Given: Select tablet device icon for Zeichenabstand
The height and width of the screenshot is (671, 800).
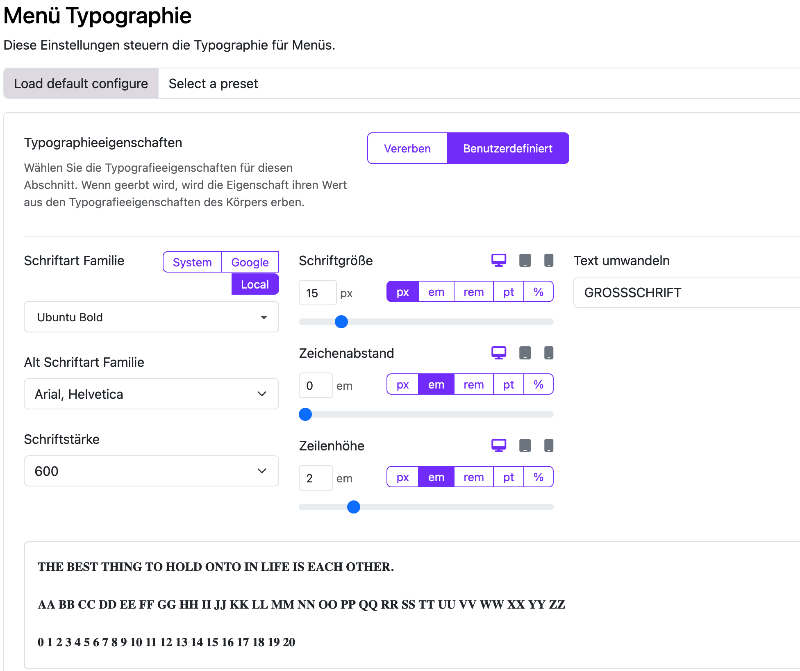Looking at the screenshot, I should (525, 353).
